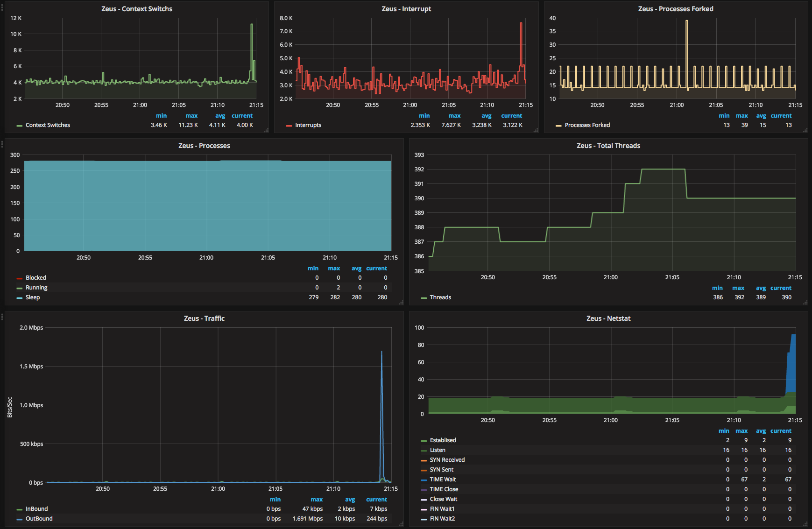Click the red Interrupts legend color icon
The height and width of the screenshot is (529, 812).
click(x=289, y=126)
